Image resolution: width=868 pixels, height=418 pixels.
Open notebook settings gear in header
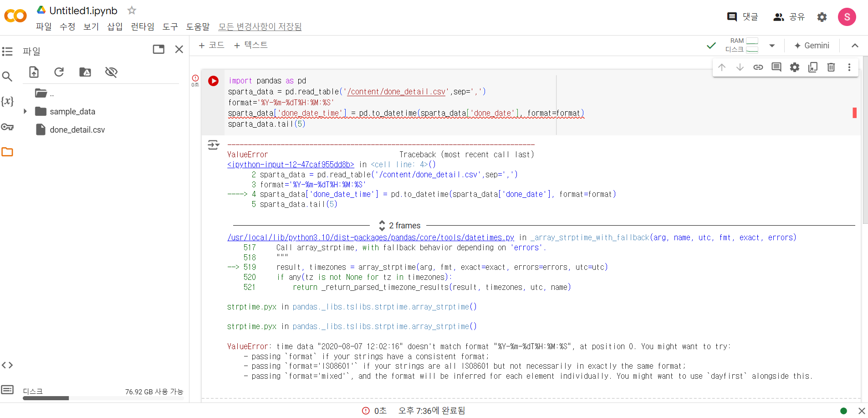[822, 17]
